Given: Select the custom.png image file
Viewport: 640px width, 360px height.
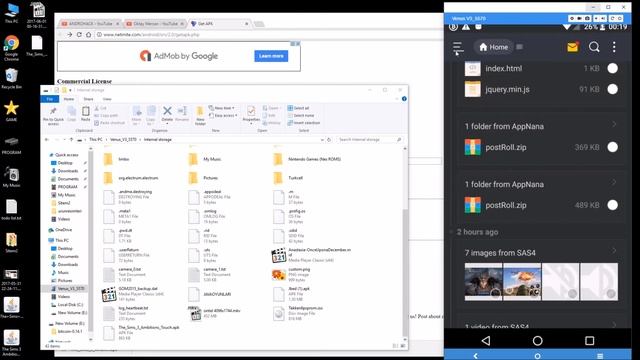Looking at the screenshot, I should pos(292,274).
